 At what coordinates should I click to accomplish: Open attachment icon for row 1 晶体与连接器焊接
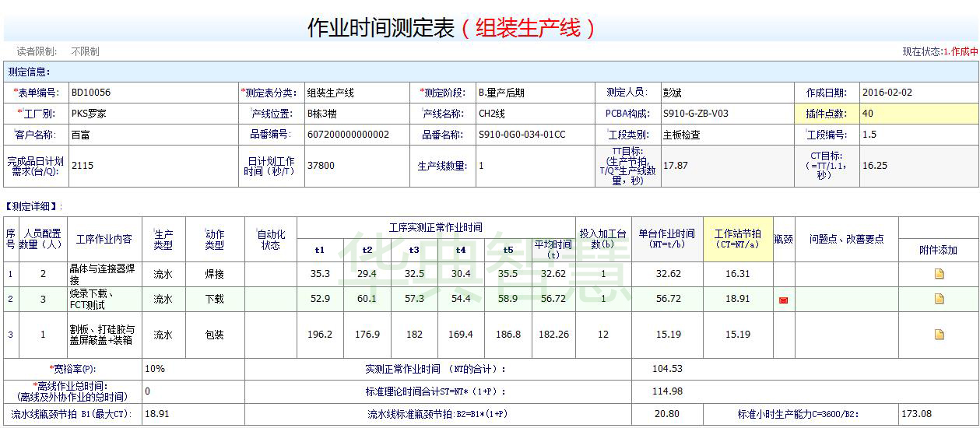tap(939, 274)
